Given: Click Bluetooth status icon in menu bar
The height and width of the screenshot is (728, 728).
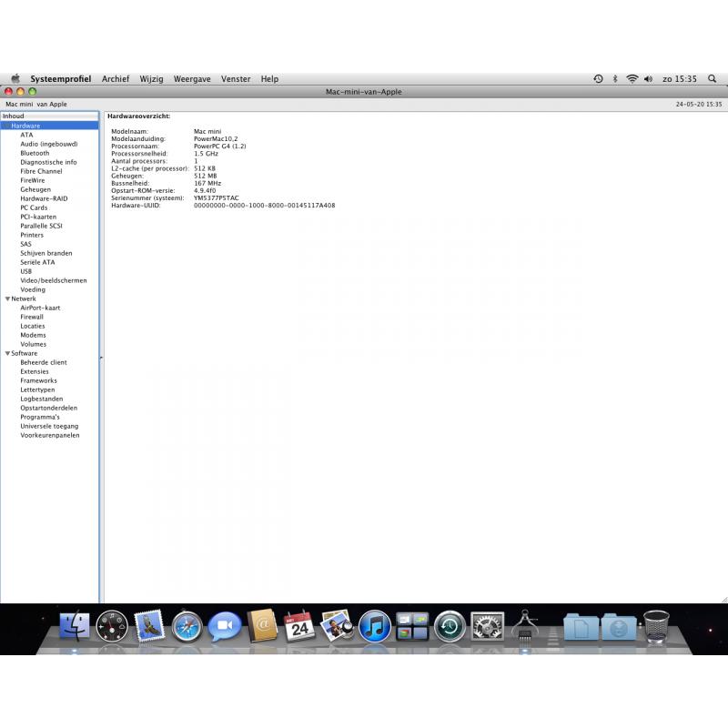Looking at the screenshot, I should [615, 79].
